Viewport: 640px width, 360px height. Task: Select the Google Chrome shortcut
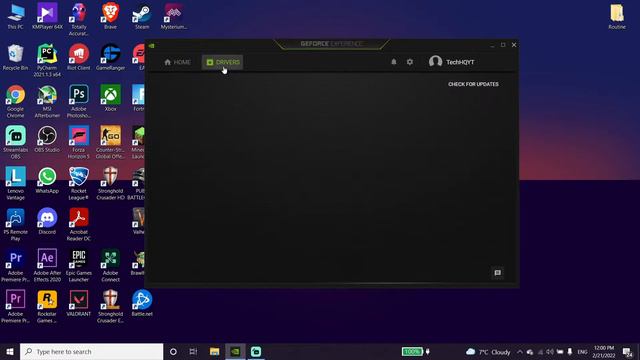tap(16, 101)
